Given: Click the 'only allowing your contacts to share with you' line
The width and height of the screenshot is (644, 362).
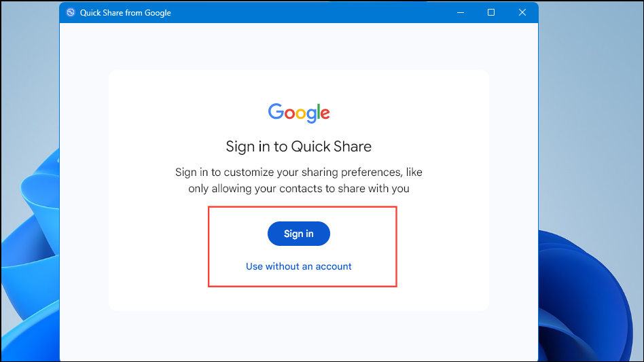Looking at the screenshot, I should click(299, 189).
